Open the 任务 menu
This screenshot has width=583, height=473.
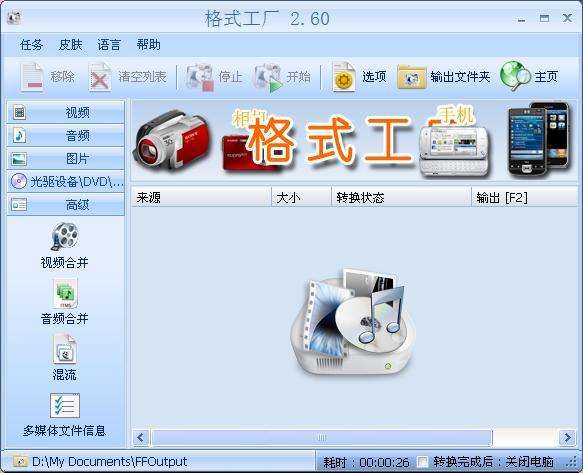tap(31, 45)
